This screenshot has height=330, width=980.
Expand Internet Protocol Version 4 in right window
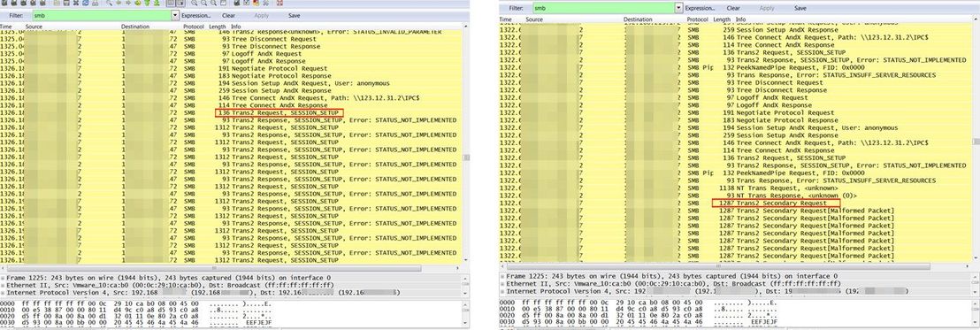(502, 291)
